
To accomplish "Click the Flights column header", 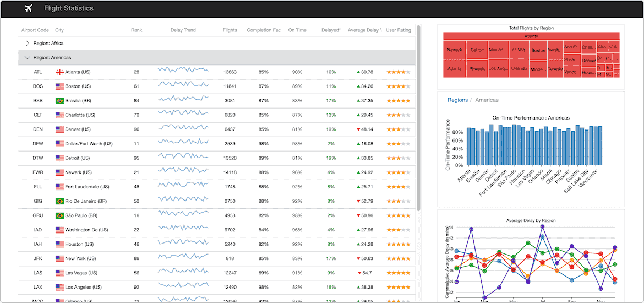I will pyautogui.click(x=230, y=30).
